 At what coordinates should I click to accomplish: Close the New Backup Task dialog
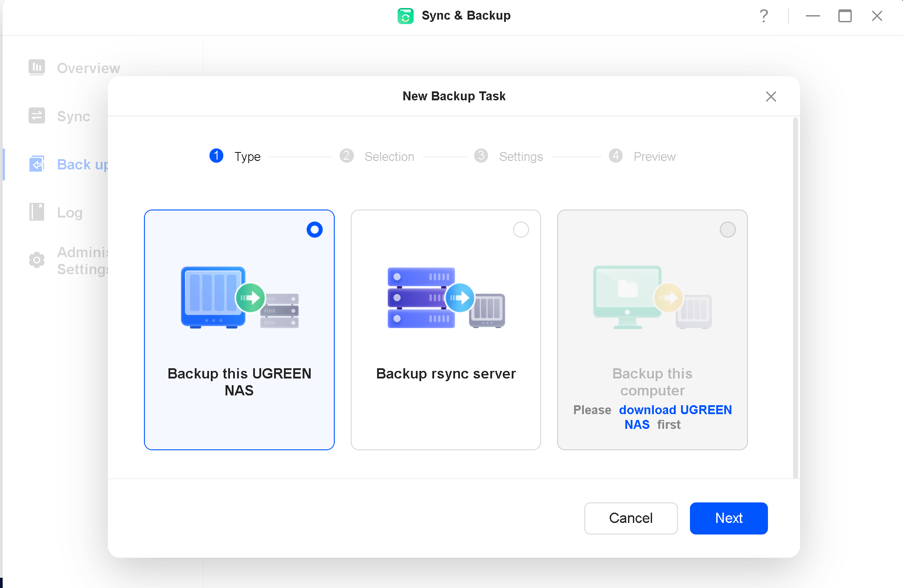[x=771, y=96]
